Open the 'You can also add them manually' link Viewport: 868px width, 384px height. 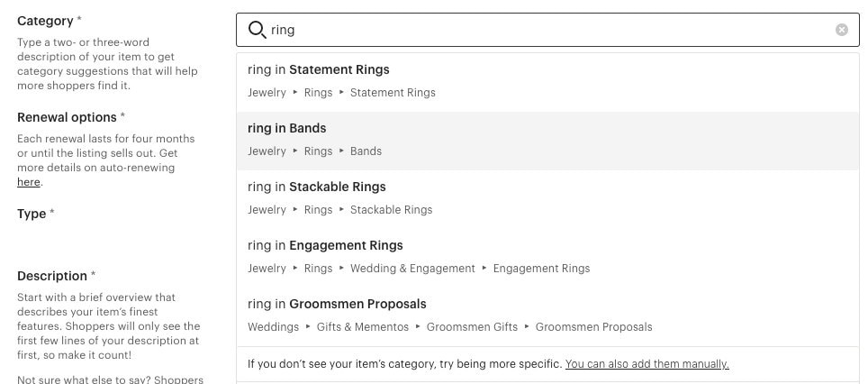tap(647, 364)
